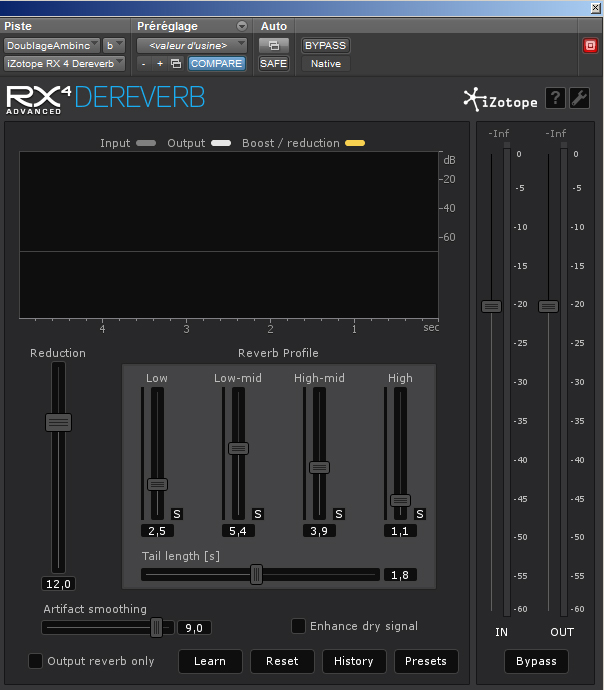The height and width of the screenshot is (690, 604).
Task: Open the DoublageAmbinc track dropdown
Action: [52, 45]
